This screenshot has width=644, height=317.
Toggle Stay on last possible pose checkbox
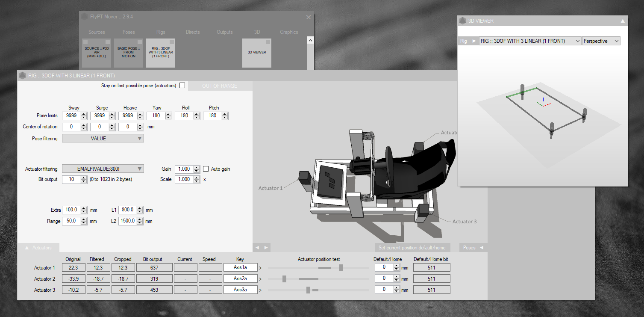coord(182,86)
